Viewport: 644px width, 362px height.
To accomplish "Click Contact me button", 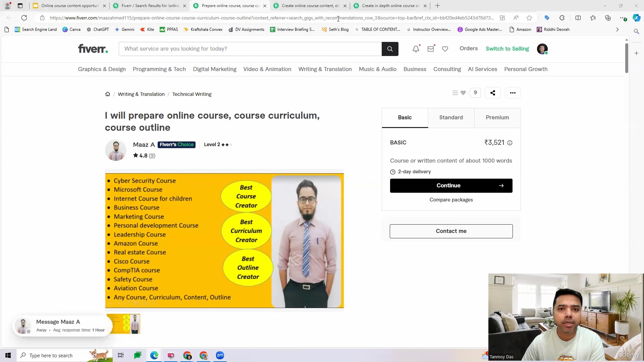I will 451,231.
